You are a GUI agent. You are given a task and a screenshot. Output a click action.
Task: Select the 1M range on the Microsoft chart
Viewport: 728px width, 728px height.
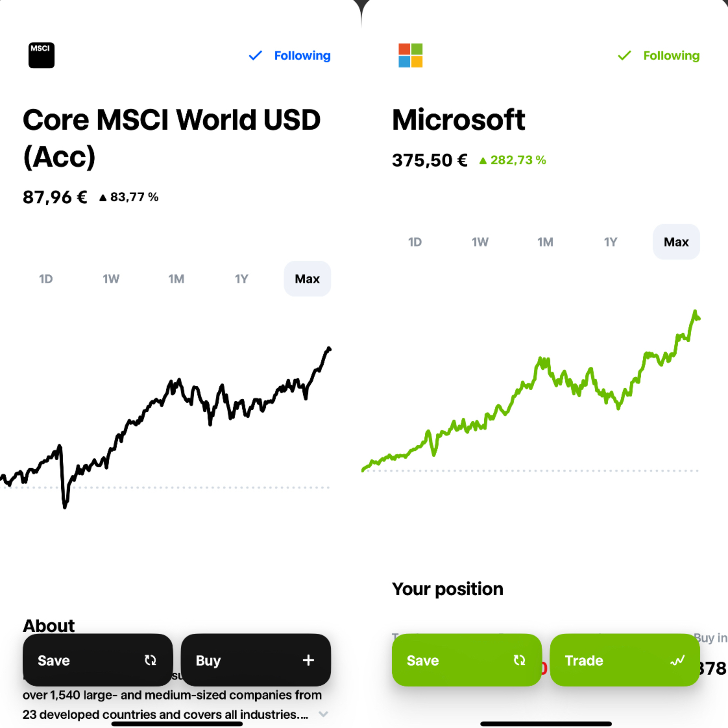pyautogui.click(x=545, y=242)
